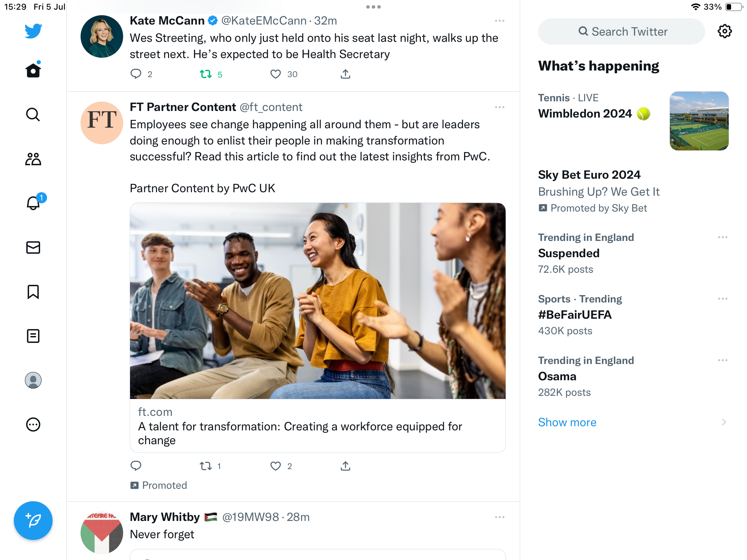
Task: Open the ft.com article link card
Action: click(x=317, y=426)
